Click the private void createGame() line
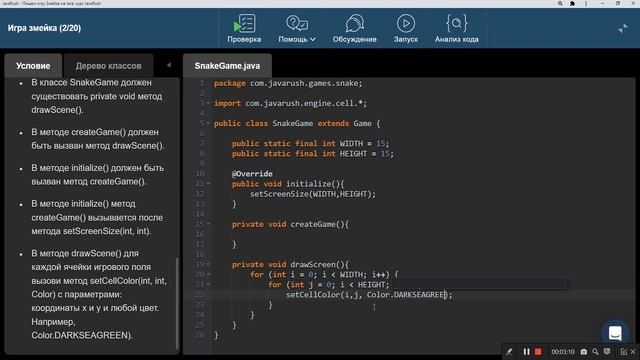The image size is (640, 360). tap(290, 224)
